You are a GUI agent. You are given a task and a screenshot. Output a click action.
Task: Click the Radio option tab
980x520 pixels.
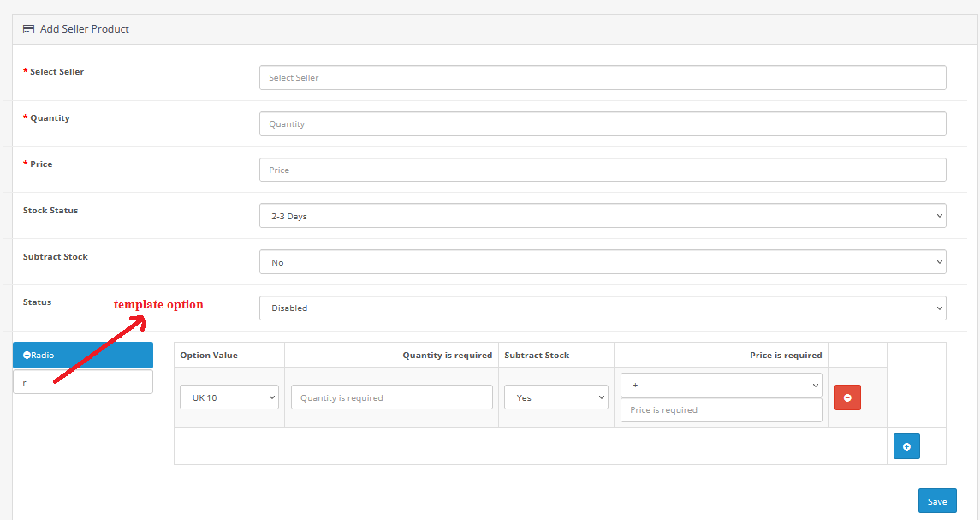(x=83, y=355)
